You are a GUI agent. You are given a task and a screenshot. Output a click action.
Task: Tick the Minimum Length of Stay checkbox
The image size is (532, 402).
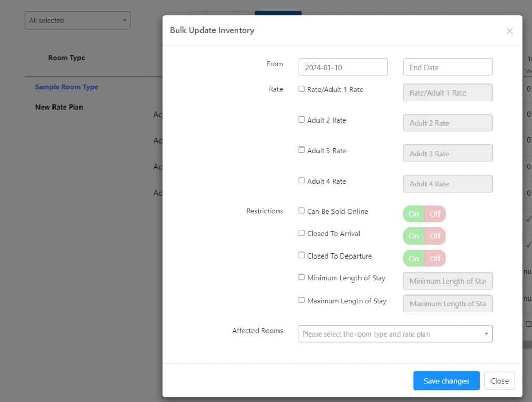(x=301, y=277)
